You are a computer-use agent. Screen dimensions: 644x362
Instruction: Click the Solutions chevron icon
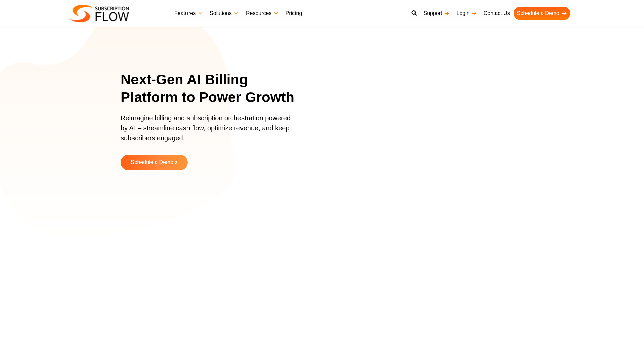(236, 13)
